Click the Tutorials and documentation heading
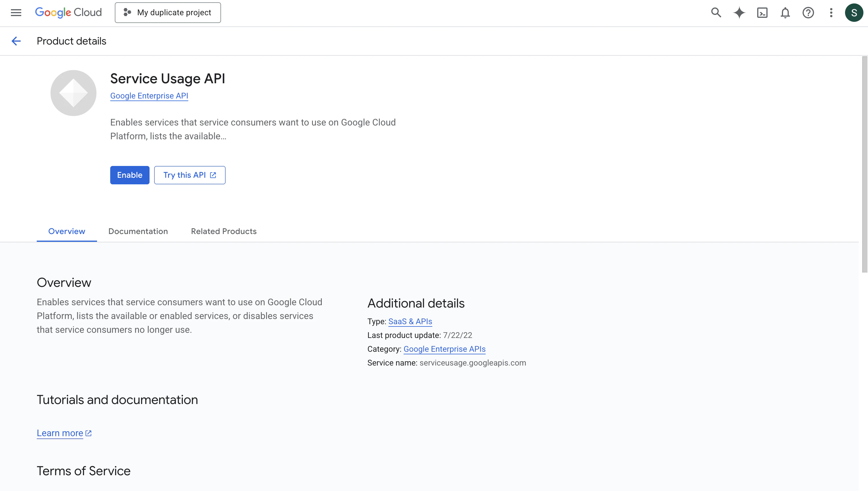This screenshot has width=868, height=491. [117, 400]
